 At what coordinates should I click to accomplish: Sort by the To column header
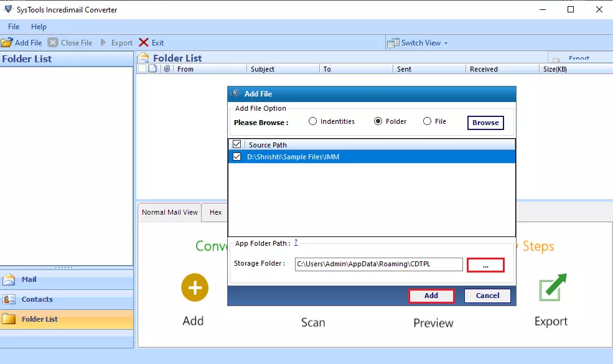pos(356,69)
